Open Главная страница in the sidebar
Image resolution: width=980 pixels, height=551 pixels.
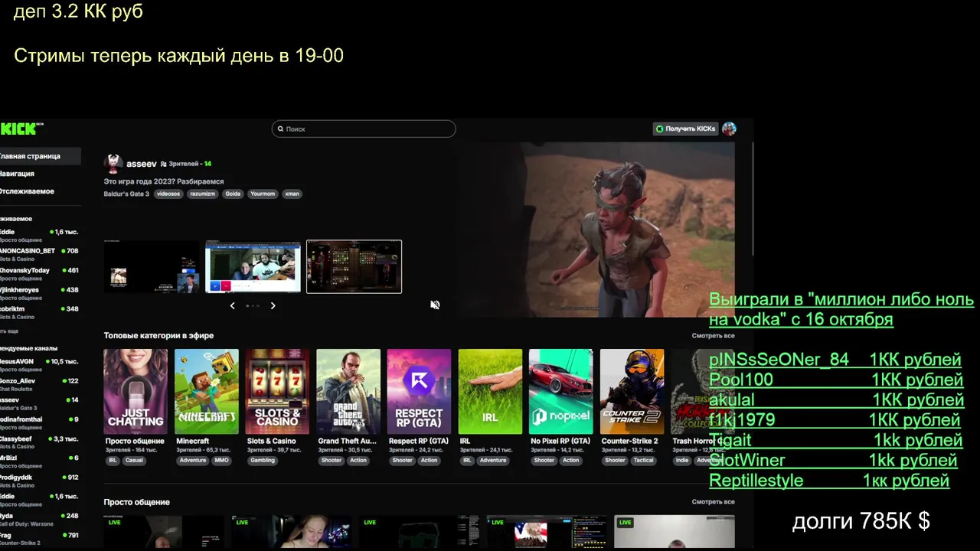click(40, 156)
